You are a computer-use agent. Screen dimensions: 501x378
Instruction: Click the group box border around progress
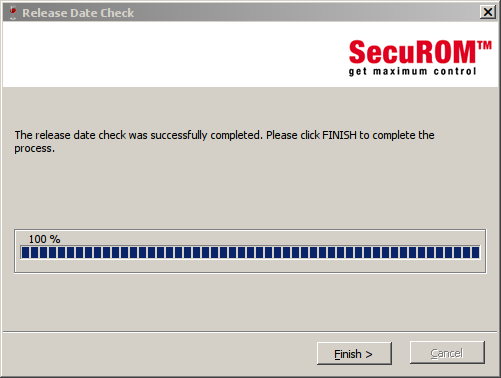pos(250,230)
